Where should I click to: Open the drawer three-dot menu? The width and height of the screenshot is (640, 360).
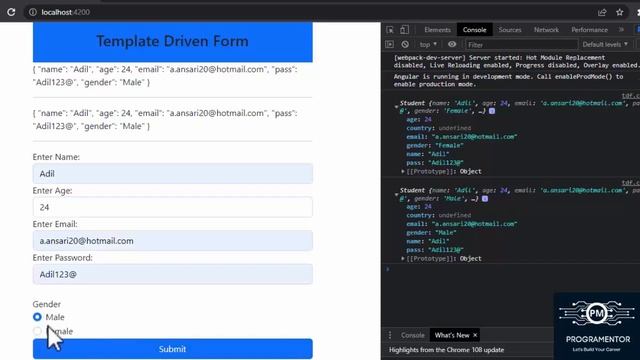(x=390, y=335)
